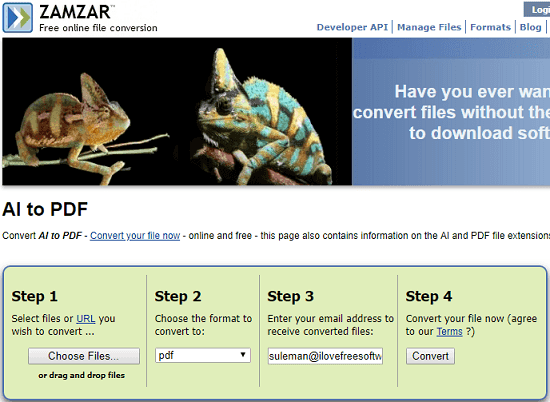
Task: Visit the Blog link in navigation
Action: point(530,27)
